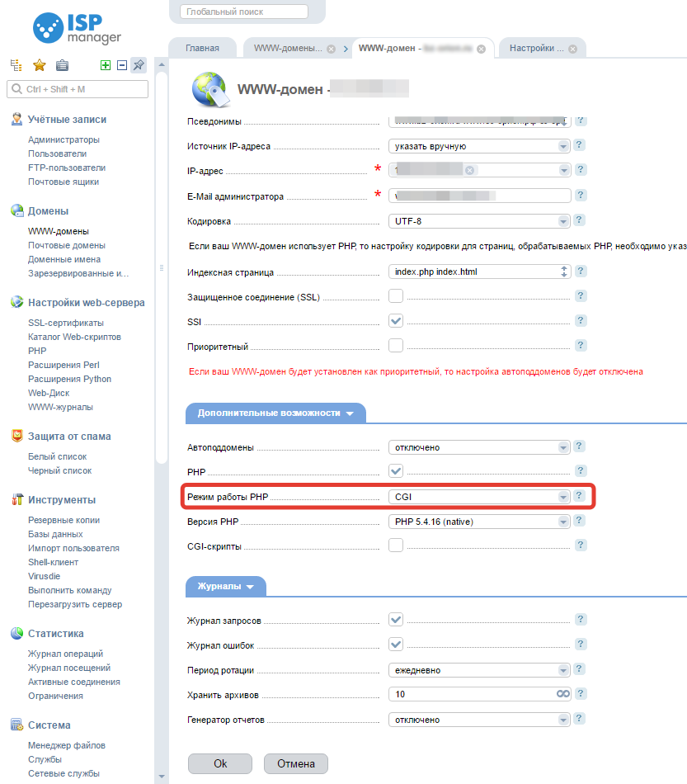Enable the Приоритетный checkbox
The height and width of the screenshot is (784, 687).
tap(396, 346)
